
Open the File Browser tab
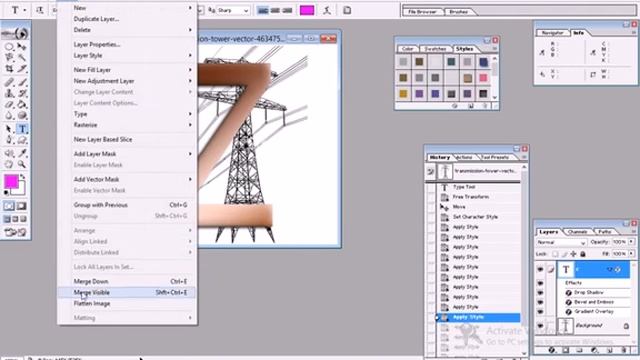pos(422,12)
